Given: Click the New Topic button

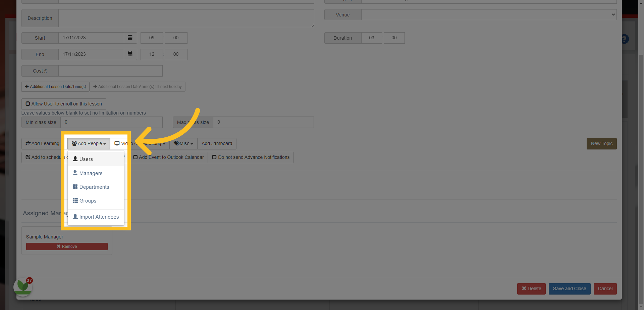Looking at the screenshot, I should [601, 143].
